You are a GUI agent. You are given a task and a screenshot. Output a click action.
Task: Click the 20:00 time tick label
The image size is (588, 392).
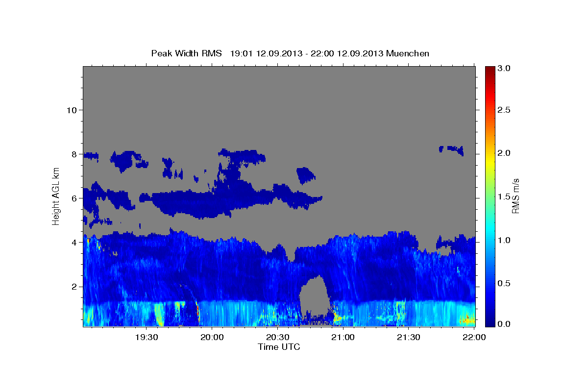(x=212, y=337)
